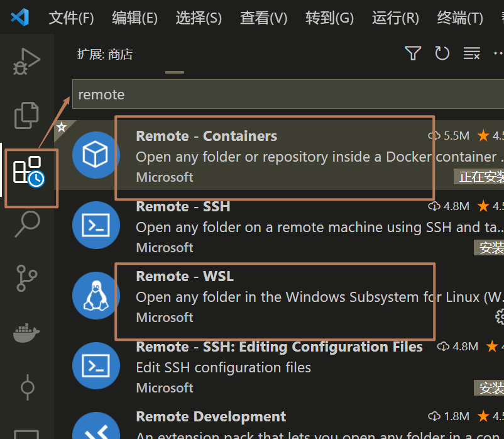Click the star rating of Remote Development

(491, 416)
